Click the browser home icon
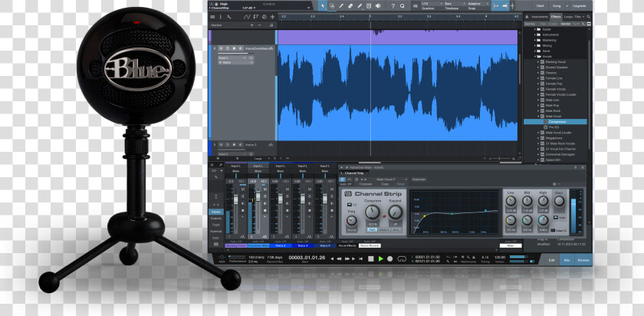Screen dimensions: 644x316 coord(527,17)
